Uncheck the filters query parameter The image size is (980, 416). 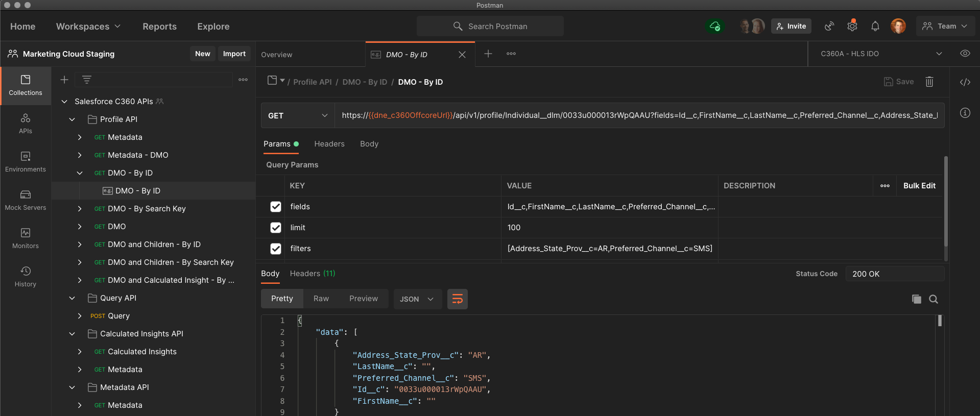point(276,249)
